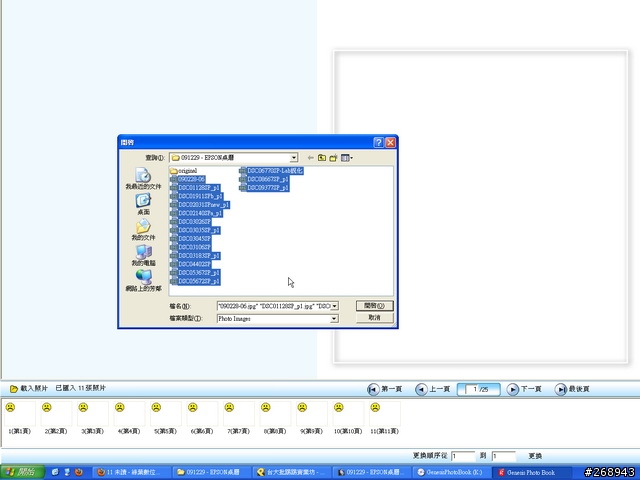Select file DSC02031SPnew_p1
This screenshot has width=640, height=480.
tap(200, 204)
